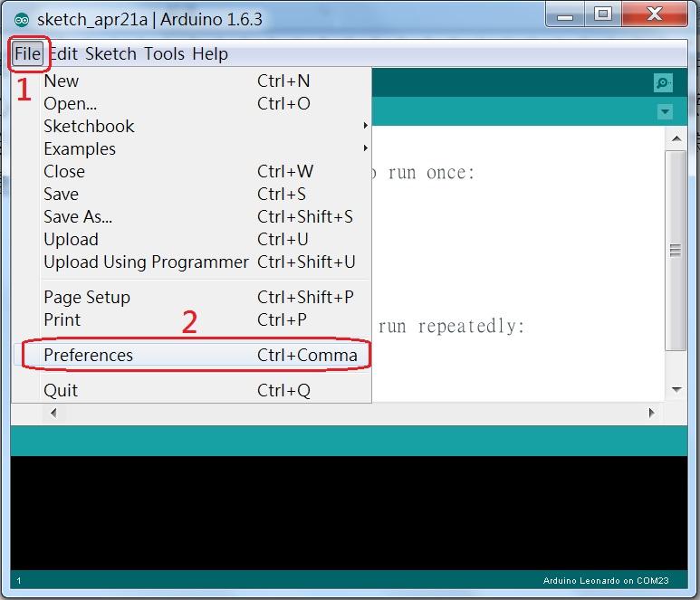This screenshot has height=600, width=700.
Task: Select Open... in the File menu
Action: tap(192, 104)
